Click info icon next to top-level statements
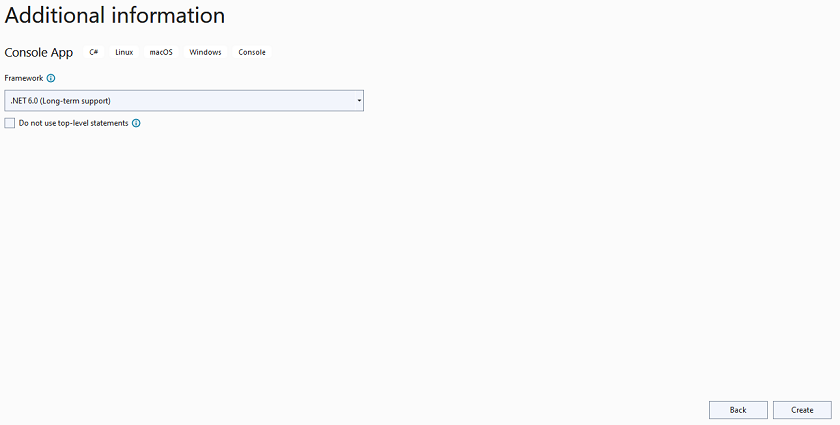The width and height of the screenshot is (840, 425). click(136, 123)
